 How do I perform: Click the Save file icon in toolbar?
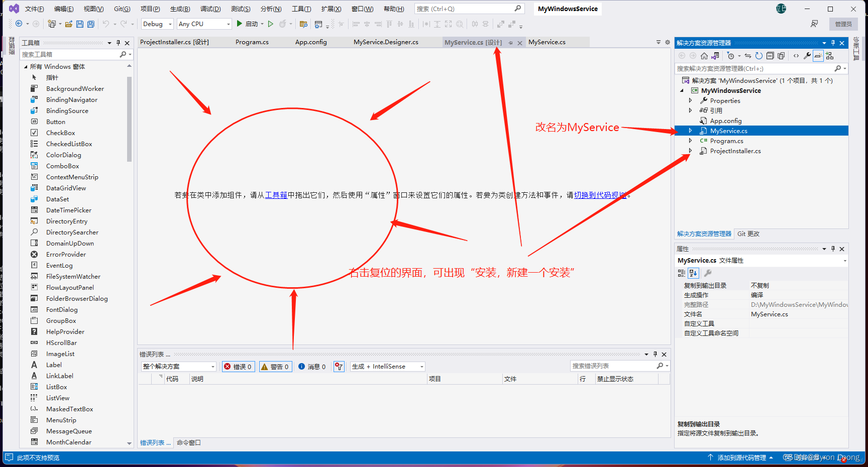pos(79,24)
